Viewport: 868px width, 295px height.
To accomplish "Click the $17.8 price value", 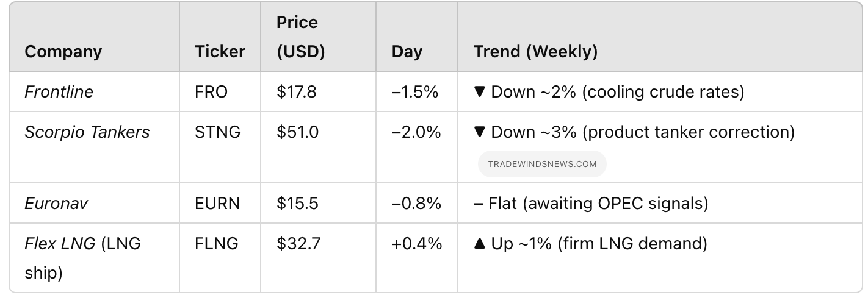I will tap(297, 92).
